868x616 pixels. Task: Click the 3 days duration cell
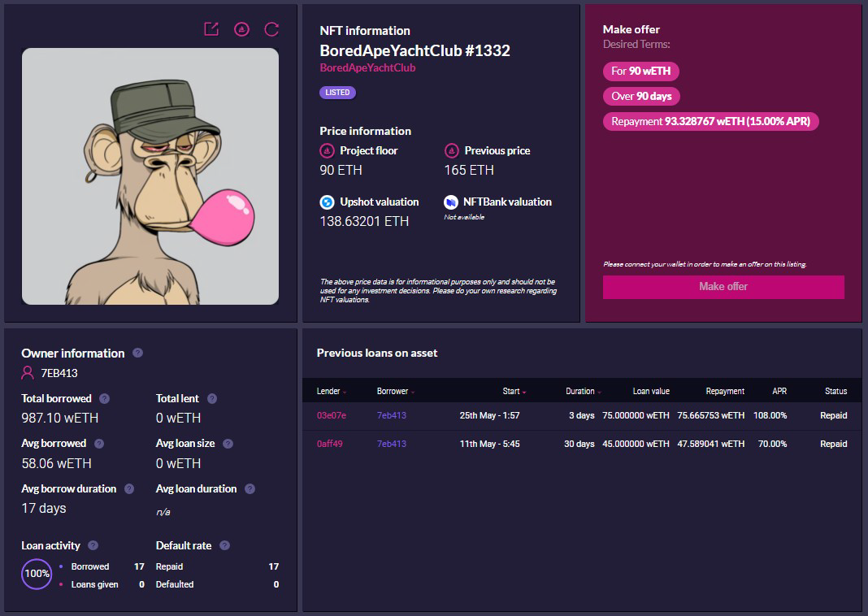(582, 415)
